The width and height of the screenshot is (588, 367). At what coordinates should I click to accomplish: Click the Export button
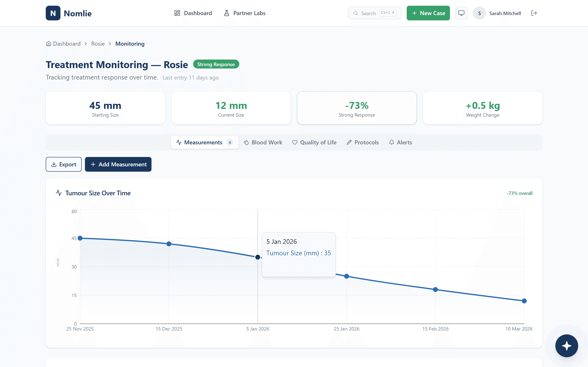(x=64, y=164)
